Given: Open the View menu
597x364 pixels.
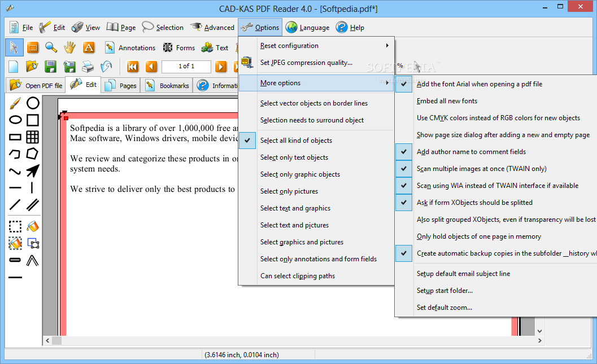Looking at the screenshot, I should tap(86, 28).
